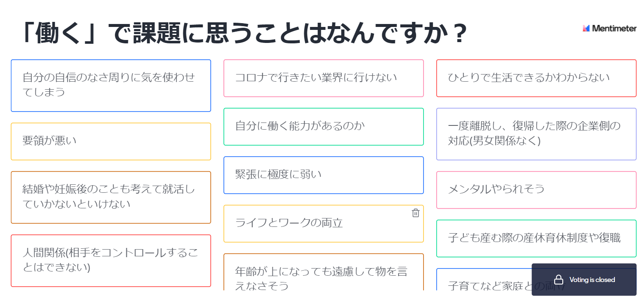Select the 人間関係 response card
The height and width of the screenshot is (298, 644).
[111, 261]
